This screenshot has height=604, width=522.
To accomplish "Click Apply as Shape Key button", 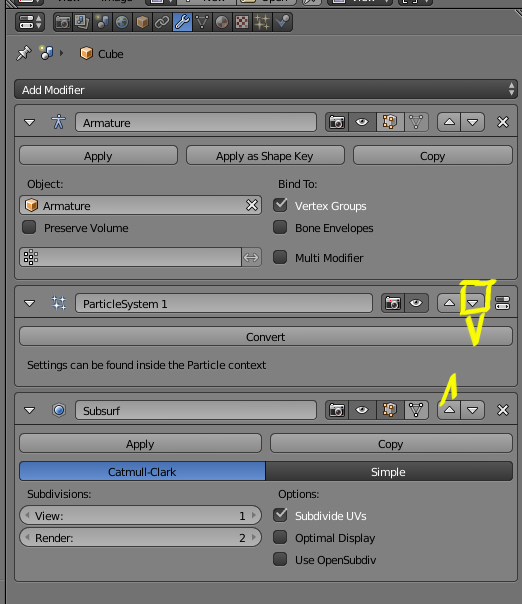I will (x=265, y=156).
